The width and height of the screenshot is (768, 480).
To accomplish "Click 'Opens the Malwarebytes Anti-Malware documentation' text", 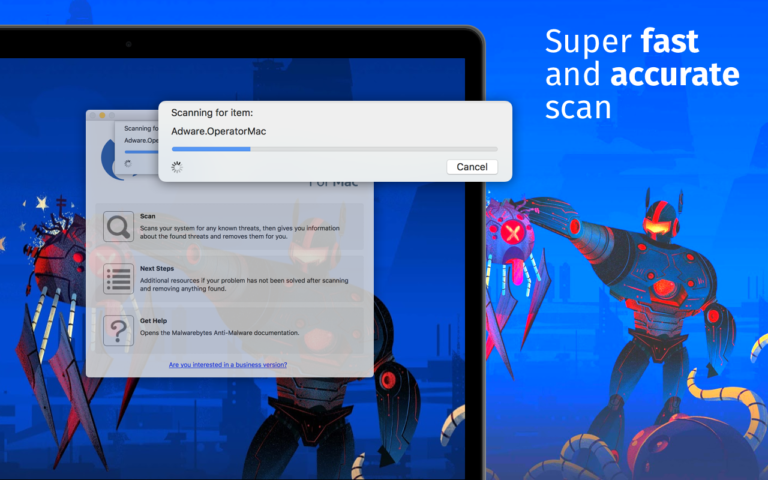I will (219, 333).
